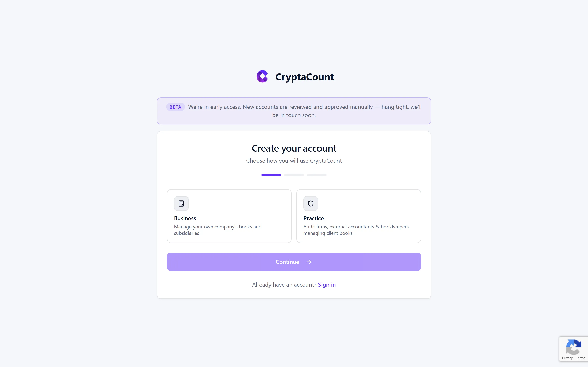Image resolution: width=588 pixels, height=367 pixels.
Task: Open the Sign in link
Action: (x=326, y=284)
